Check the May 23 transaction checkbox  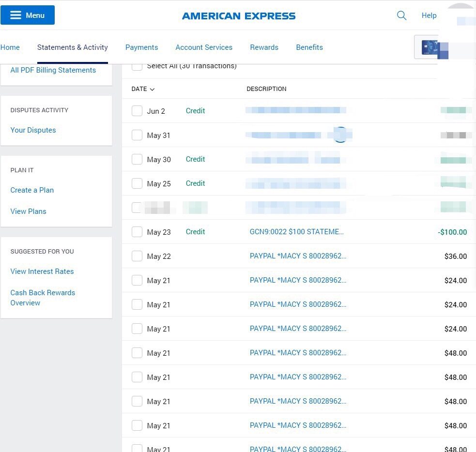point(137,232)
